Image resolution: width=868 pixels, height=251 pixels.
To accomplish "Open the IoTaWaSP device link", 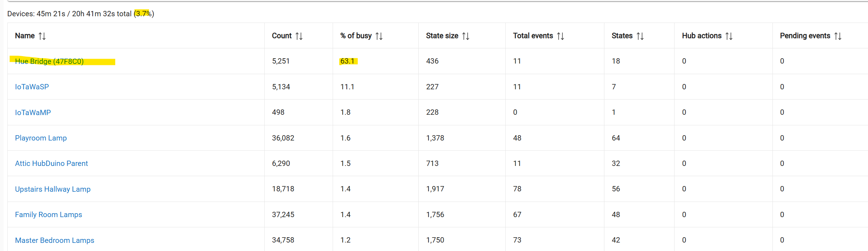I will (x=32, y=87).
